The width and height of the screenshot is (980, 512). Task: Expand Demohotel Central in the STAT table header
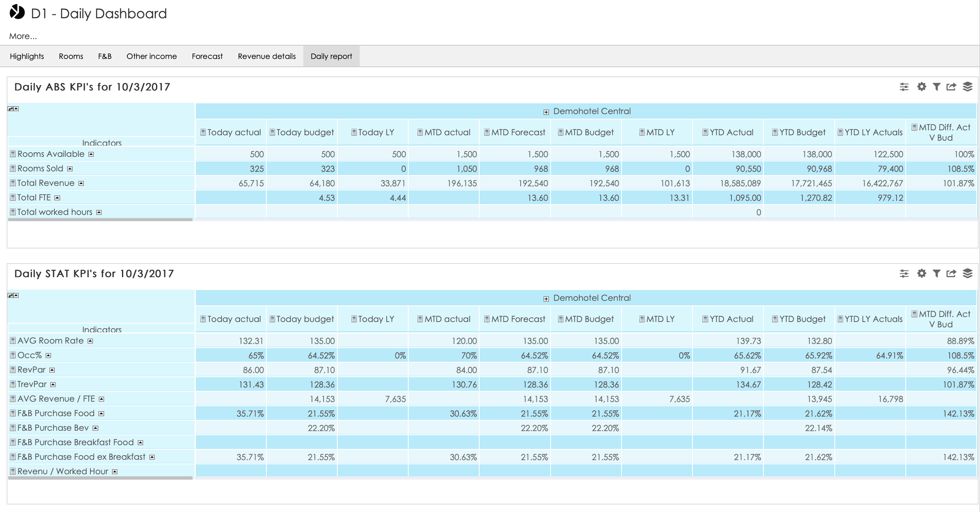[x=546, y=299]
